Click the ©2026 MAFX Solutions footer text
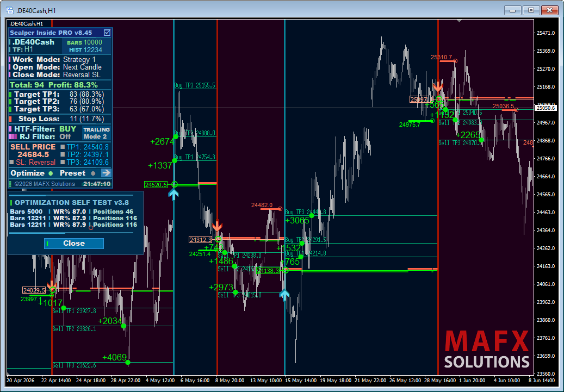The width and height of the screenshot is (564, 392). pyautogui.click(x=45, y=184)
